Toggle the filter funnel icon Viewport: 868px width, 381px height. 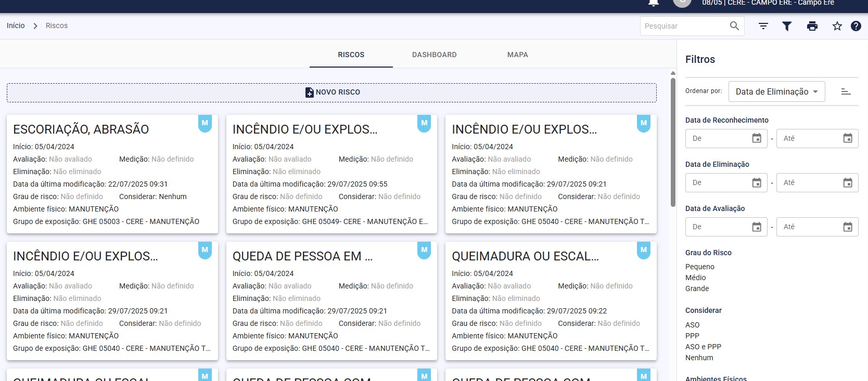pos(787,26)
